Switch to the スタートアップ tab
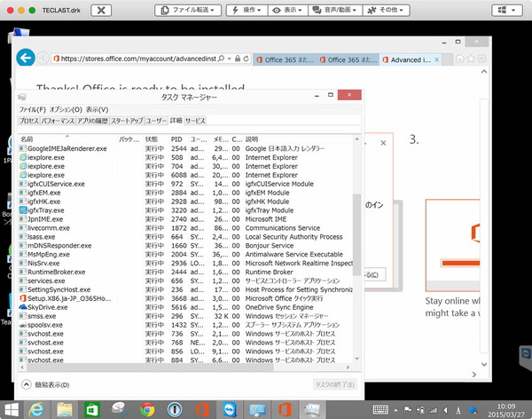Viewport: 532px width, 419px height. coord(127,121)
